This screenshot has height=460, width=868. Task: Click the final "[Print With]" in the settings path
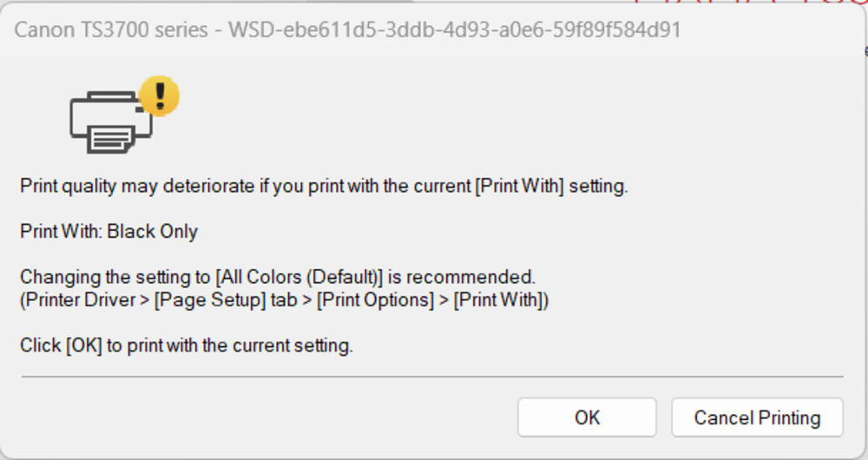pos(502,300)
